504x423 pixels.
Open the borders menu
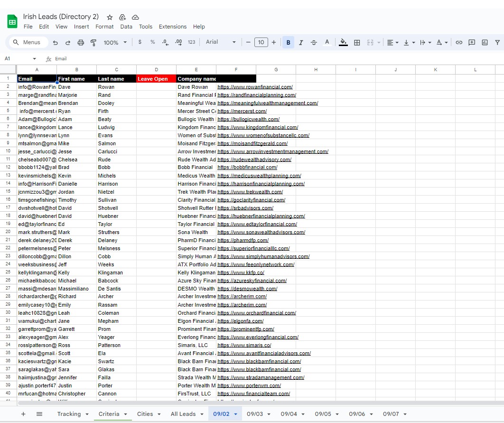point(357,42)
